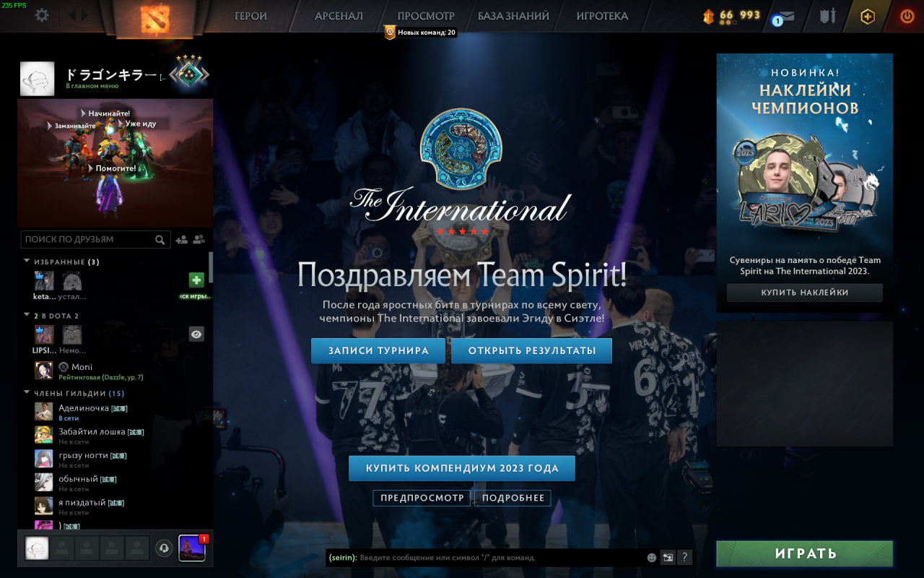
Task: Click the headset voice chat icon
Action: (x=164, y=548)
